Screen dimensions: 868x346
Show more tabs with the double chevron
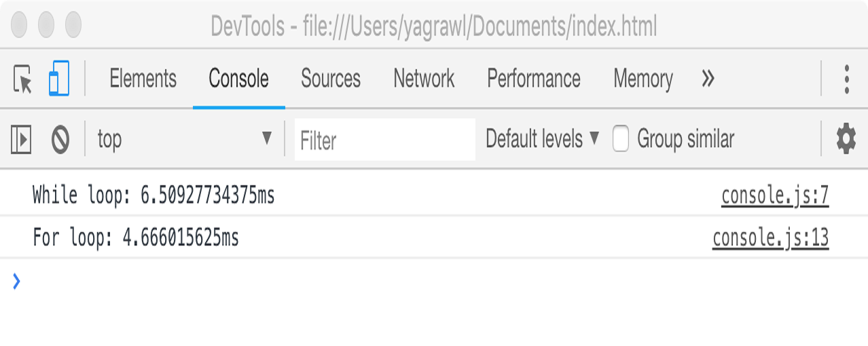tap(708, 79)
